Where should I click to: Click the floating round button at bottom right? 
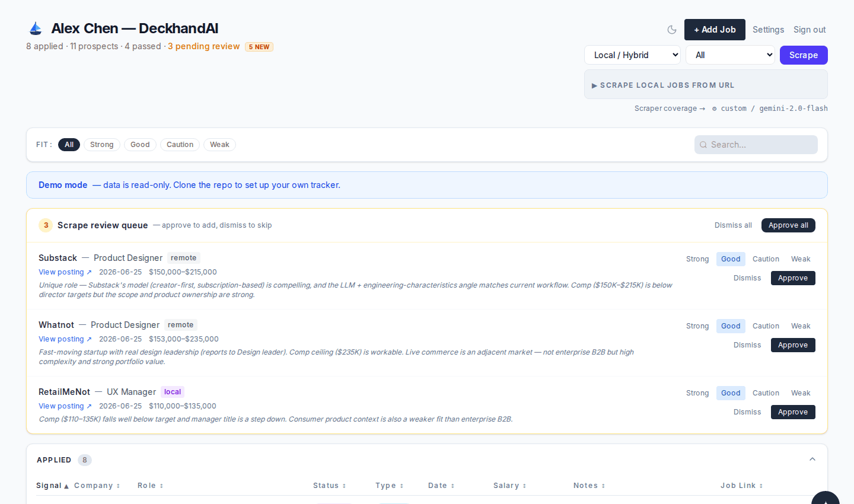tap(826, 498)
